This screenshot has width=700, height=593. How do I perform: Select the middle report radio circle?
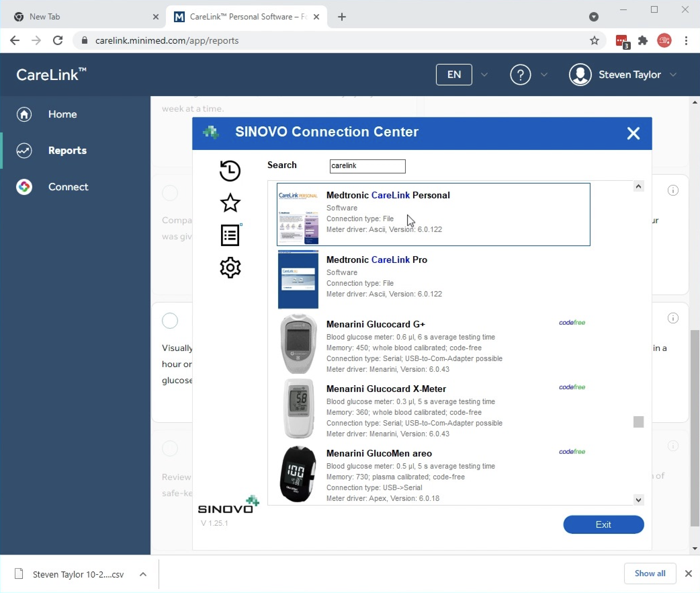[x=170, y=321]
